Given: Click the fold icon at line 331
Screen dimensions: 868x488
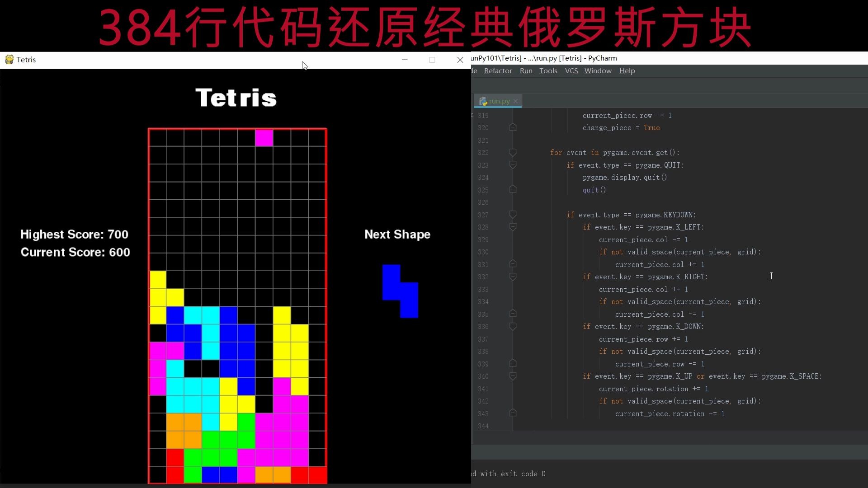Looking at the screenshot, I should coord(513,264).
